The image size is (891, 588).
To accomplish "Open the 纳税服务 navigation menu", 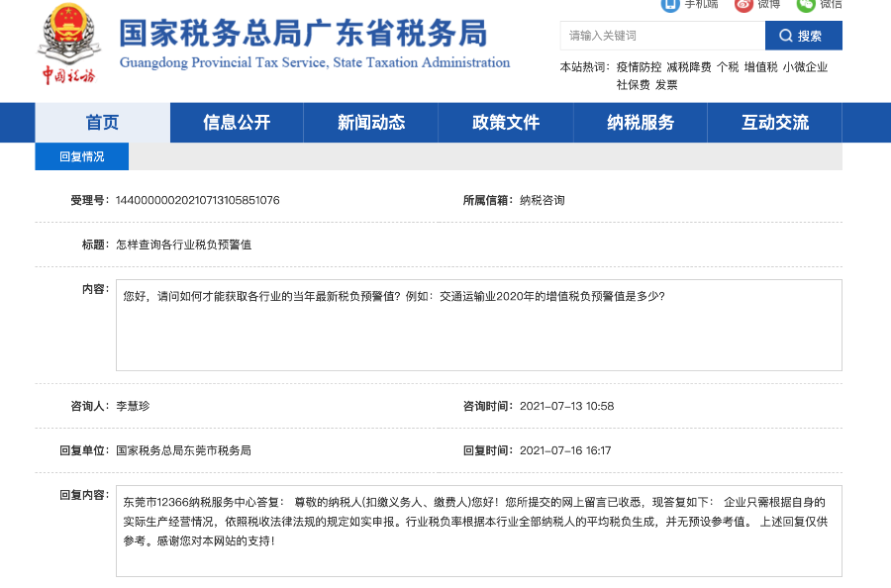I will 641,123.
